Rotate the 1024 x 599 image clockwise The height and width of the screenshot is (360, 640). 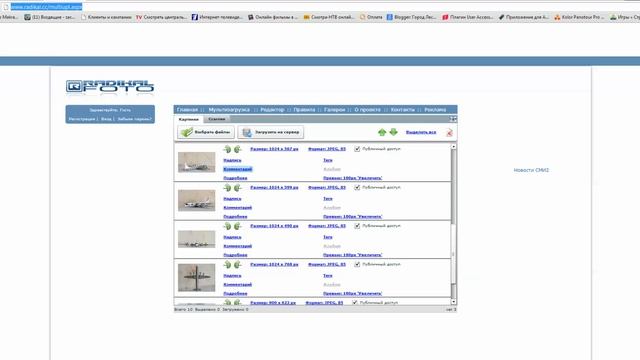coord(238,188)
